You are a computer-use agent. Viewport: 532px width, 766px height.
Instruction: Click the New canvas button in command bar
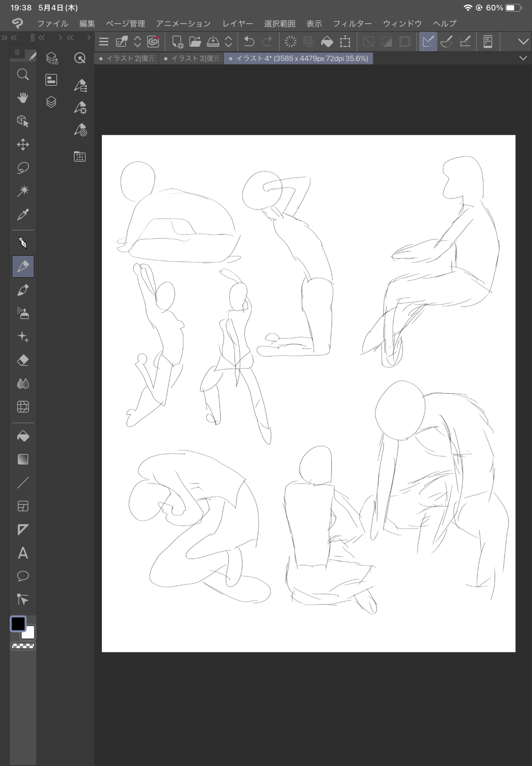click(178, 41)
